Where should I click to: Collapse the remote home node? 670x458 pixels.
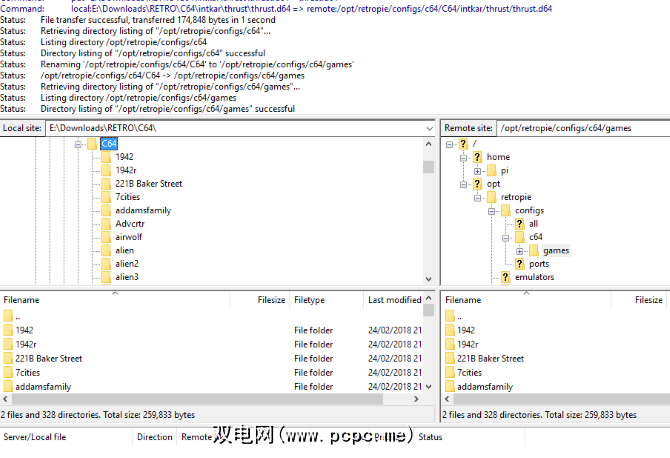tap(463, 158)
